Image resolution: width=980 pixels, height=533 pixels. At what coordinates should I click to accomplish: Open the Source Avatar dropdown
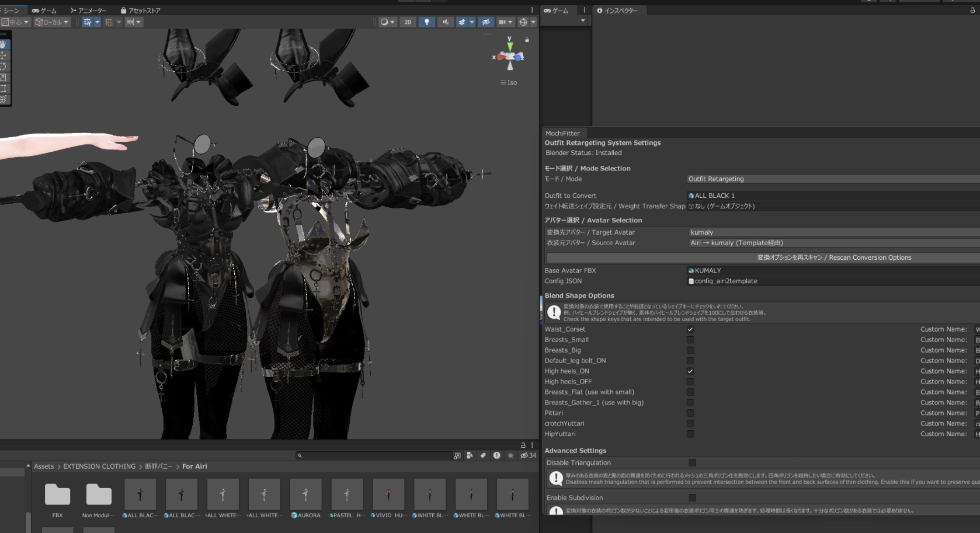pyautogui.click(x=834, y=243)
